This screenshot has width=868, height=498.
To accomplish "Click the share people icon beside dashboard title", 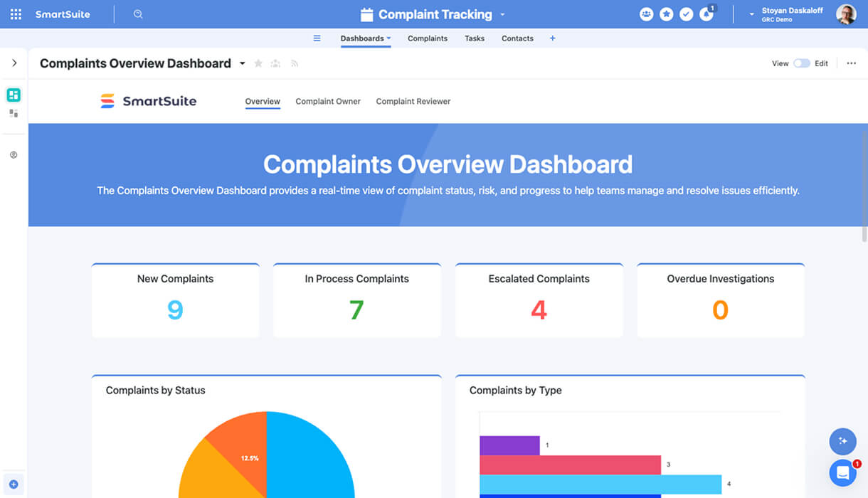I will coord(276,63).
